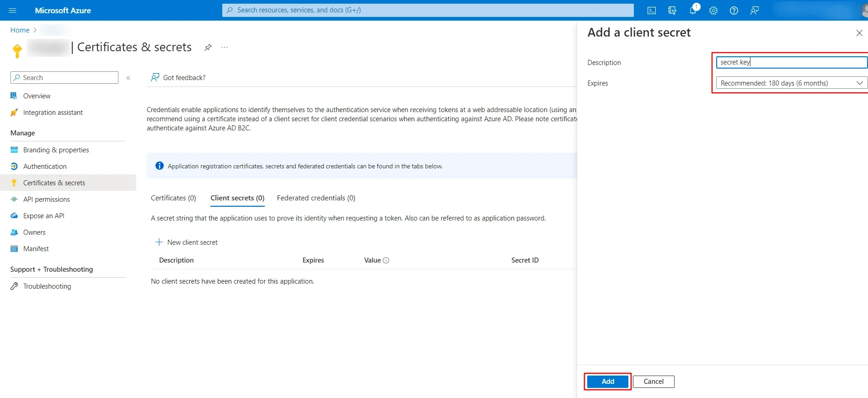Screen dimensions: 868x398
Task: Click the blue info icon in banner
Action: (160, 166)
